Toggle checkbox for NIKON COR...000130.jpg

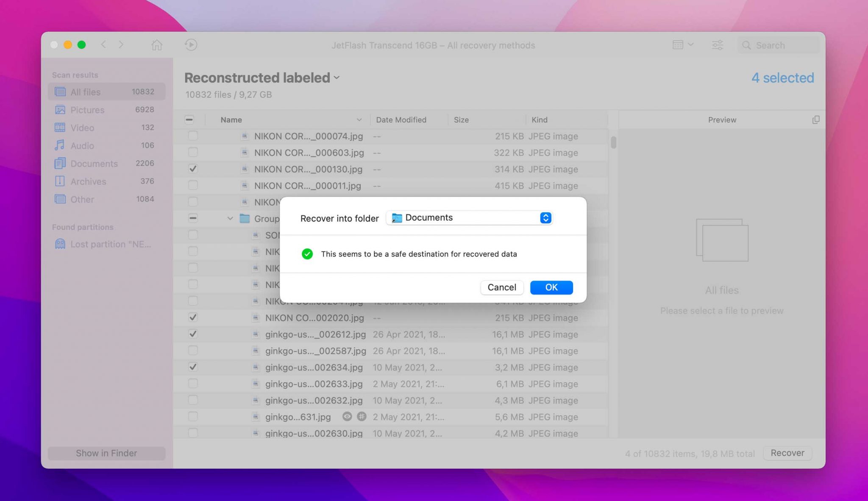(x=192, y=168)
